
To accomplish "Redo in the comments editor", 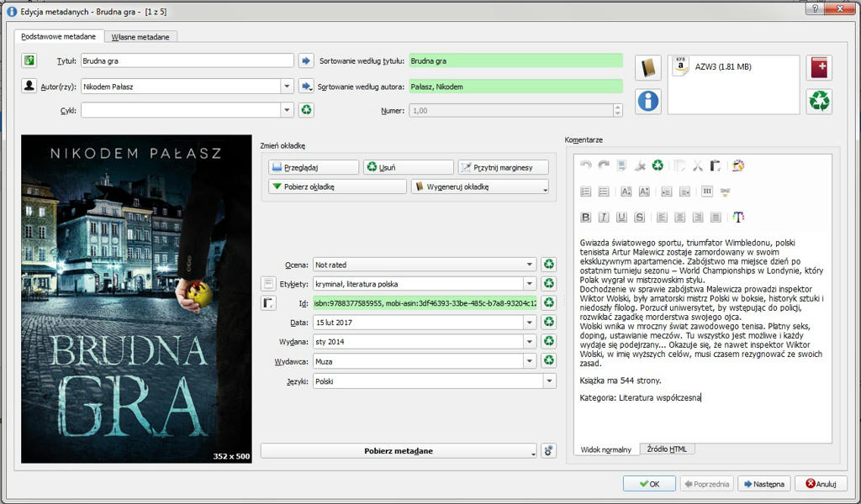I will (604, 165).
